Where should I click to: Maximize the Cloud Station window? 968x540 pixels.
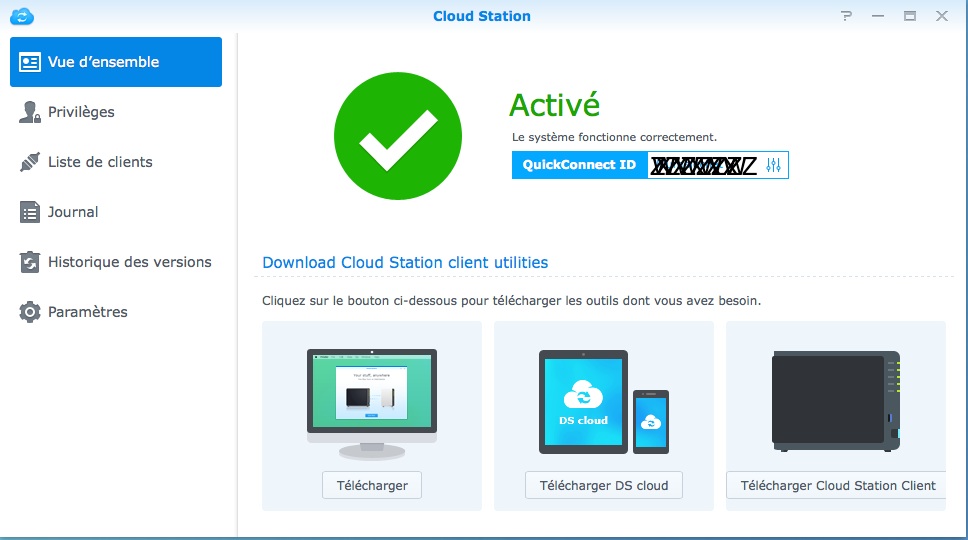910,16
